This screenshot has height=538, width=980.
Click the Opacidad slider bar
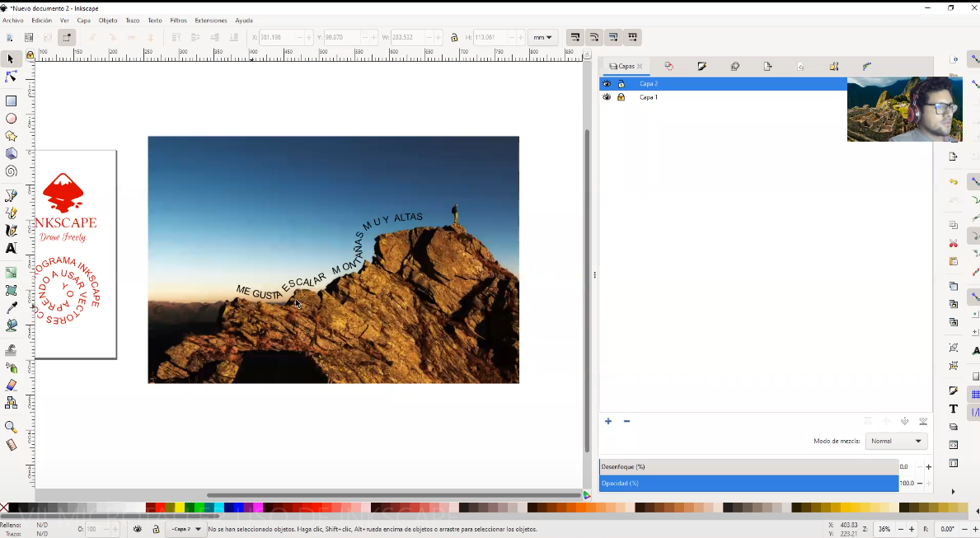[x=748, y=483]
